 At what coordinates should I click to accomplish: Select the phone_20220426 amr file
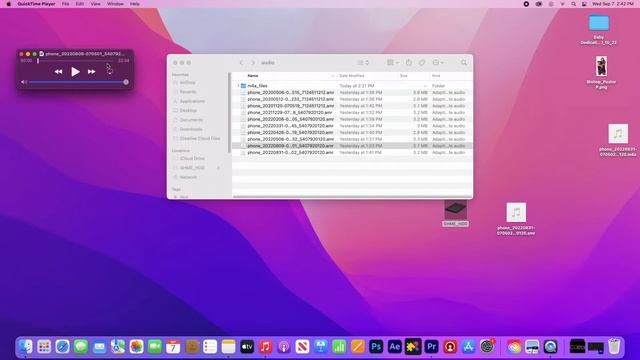352,132
